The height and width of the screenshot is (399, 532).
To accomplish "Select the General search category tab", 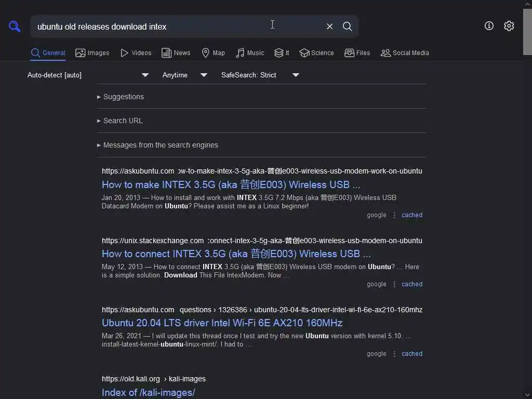I will click(48, 53).
